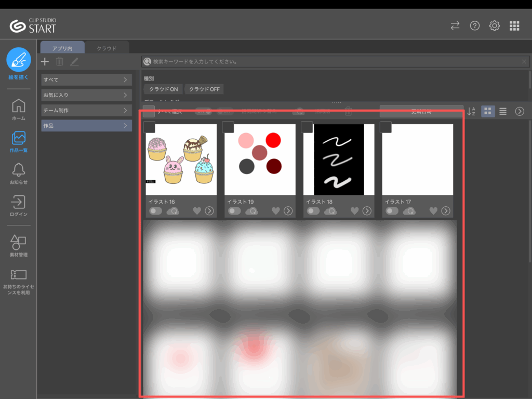
Task: Tick the checkbox on イラスト 16 thumbnail
Action: 149,127
